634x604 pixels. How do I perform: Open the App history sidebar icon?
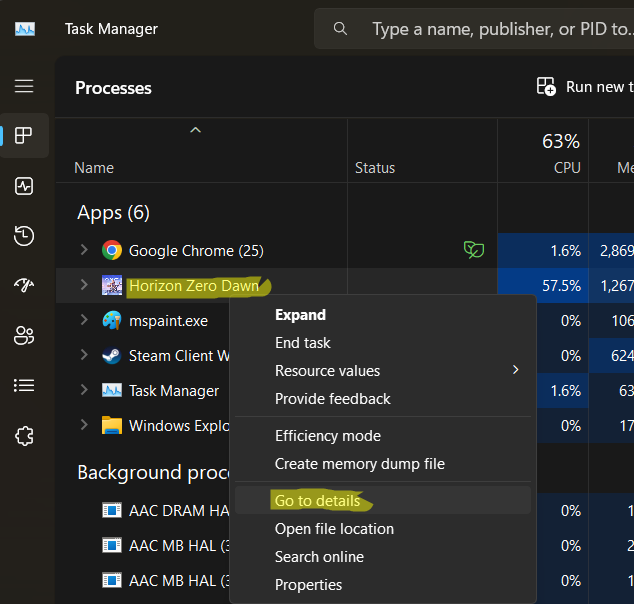(24, 236)
